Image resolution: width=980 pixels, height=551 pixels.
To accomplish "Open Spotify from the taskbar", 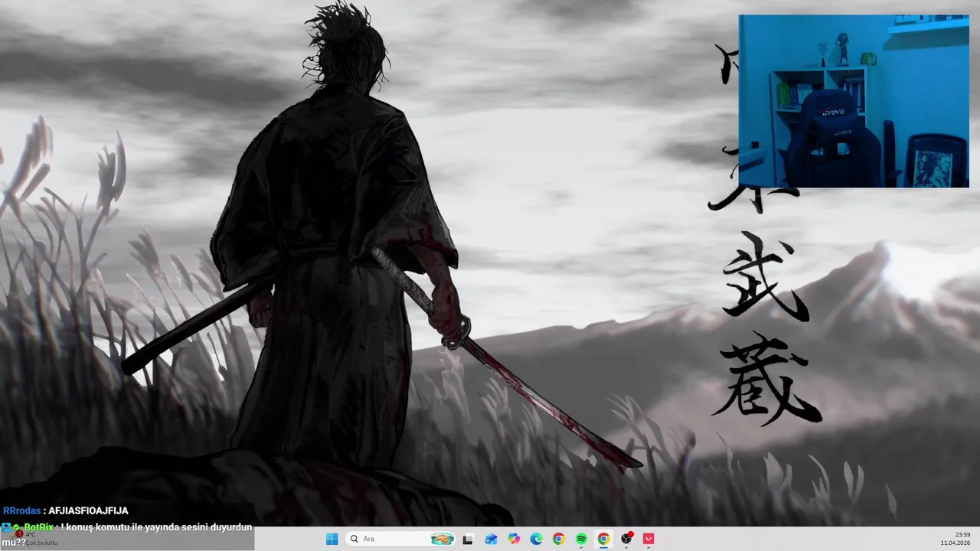I will [581, 539].
